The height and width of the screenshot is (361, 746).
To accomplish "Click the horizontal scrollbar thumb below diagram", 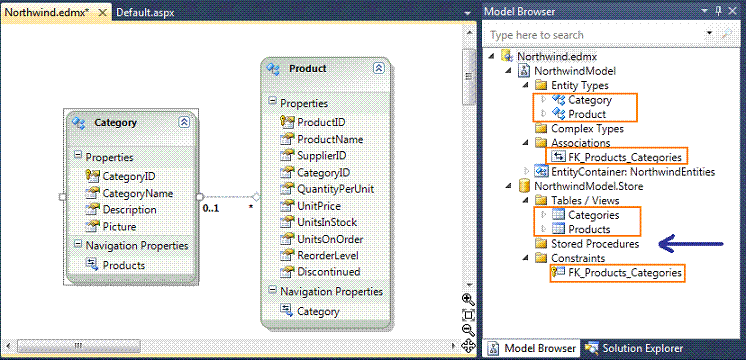I will (78, 345).
